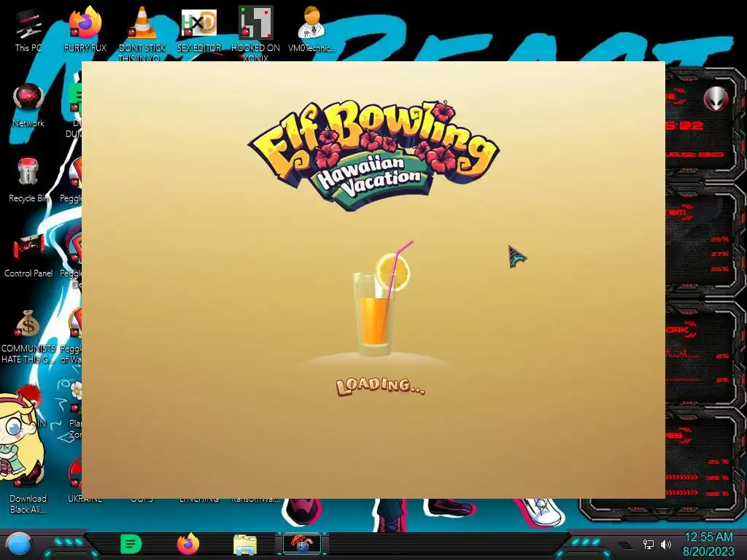Open the FURRY FUX Firefox desktop shortcut
Screen dimensions: 747x560
pos(85,29)
